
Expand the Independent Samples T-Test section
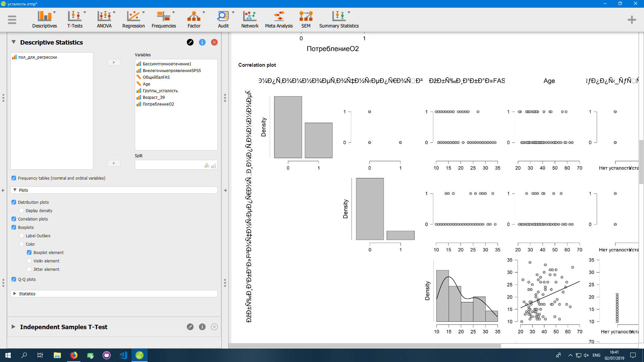click(13, 327)
